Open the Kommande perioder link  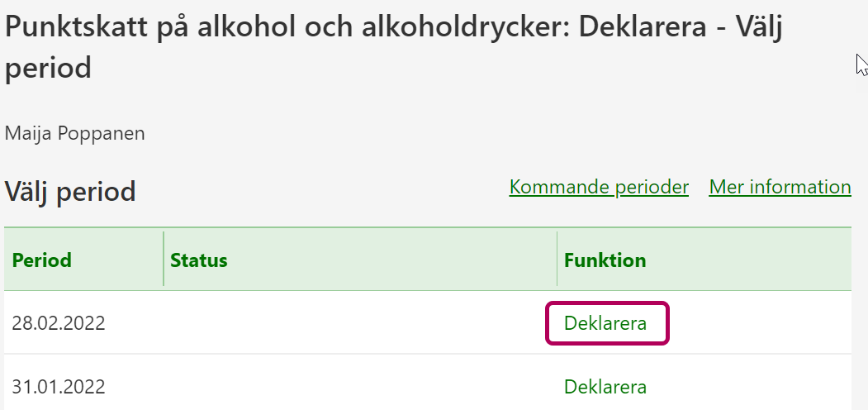pos(599,187)
